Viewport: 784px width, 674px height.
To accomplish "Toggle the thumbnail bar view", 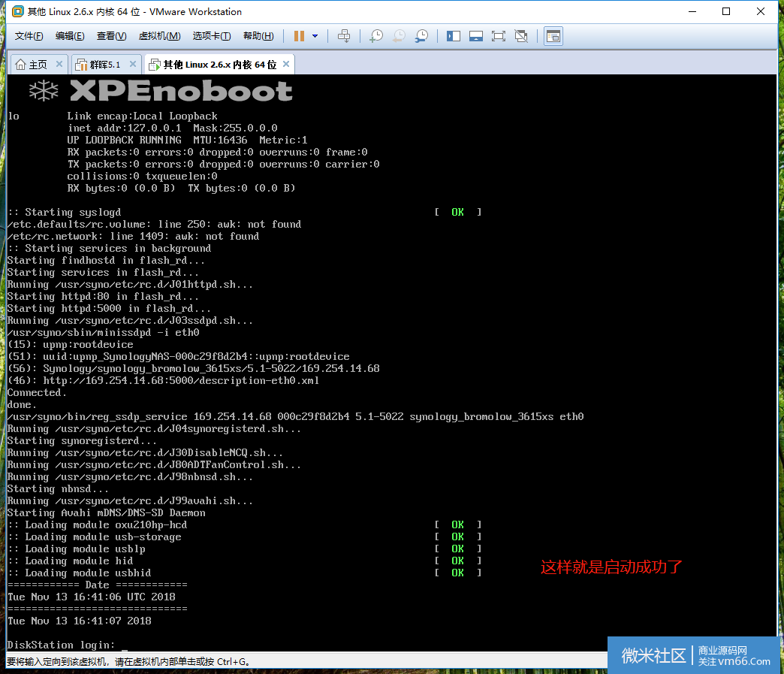I will pyautogui.click(x=476, y=36).
